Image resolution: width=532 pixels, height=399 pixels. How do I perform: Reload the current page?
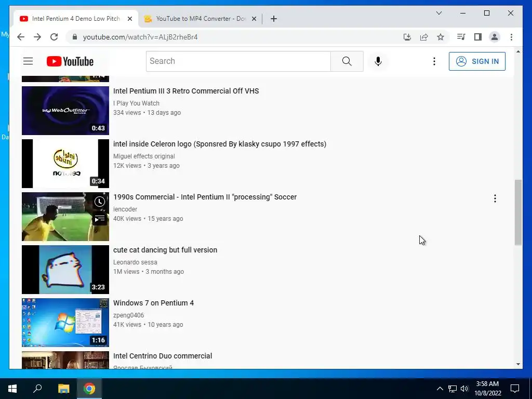click(x=54, y=37)
